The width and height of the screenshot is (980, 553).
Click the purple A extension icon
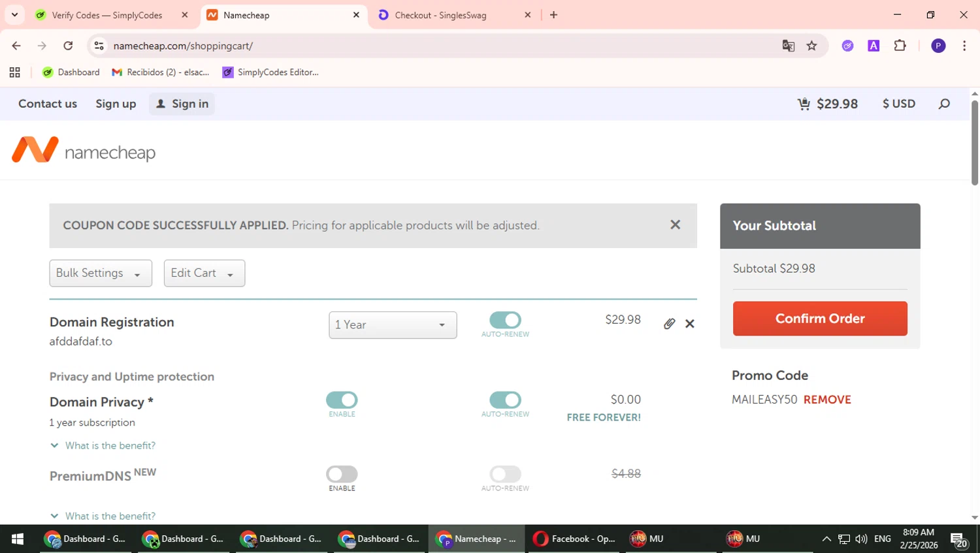tap(874, 46)
